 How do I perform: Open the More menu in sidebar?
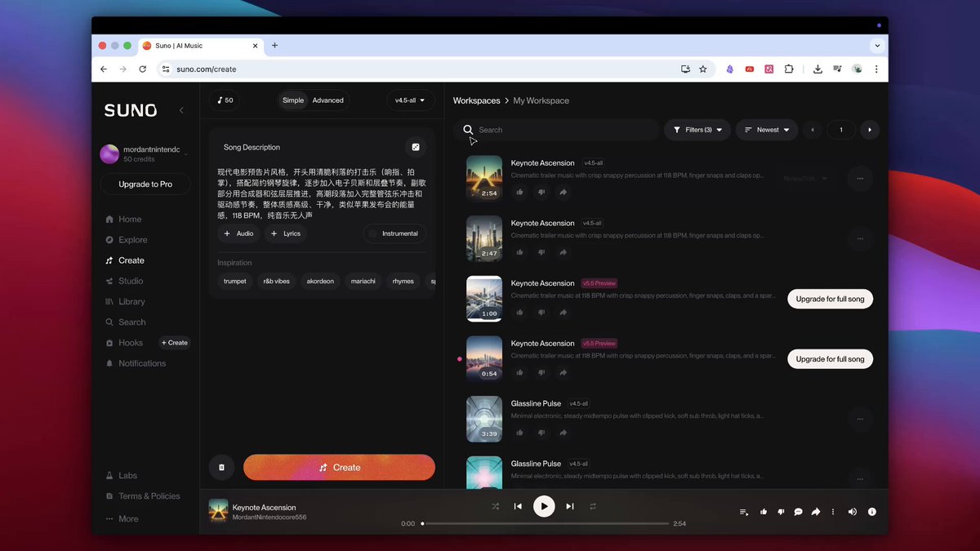tap(122, 519)
